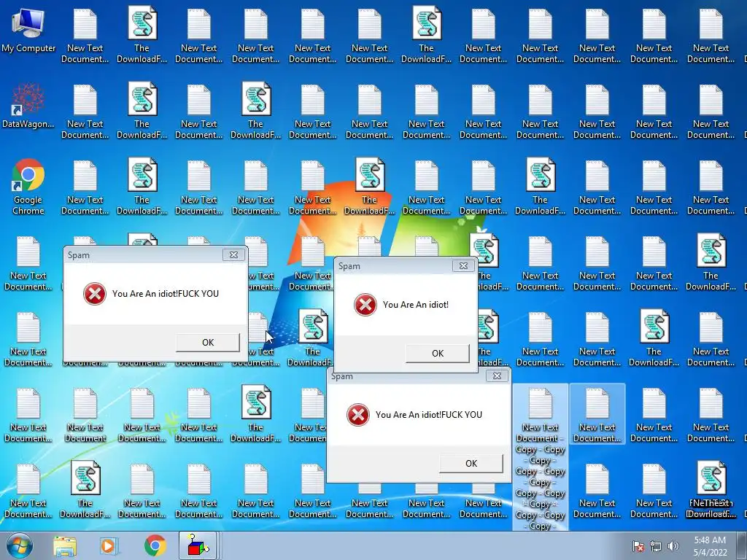Screen dimensions: 747x560
Task: Launch Windows Media Player from the taskbar
Action: pos(109,545)
